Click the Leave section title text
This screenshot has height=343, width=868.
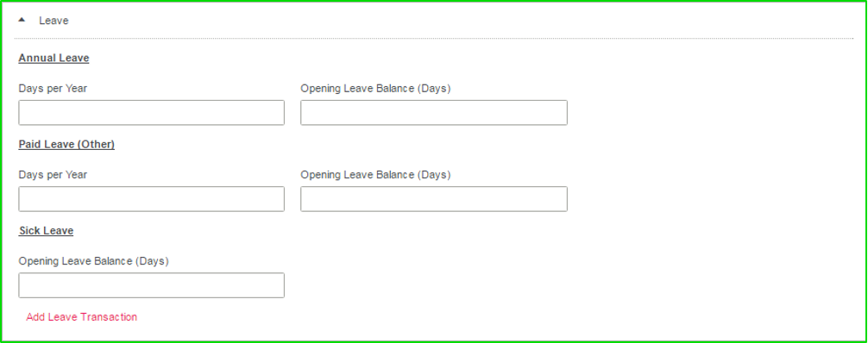[53, 21]
